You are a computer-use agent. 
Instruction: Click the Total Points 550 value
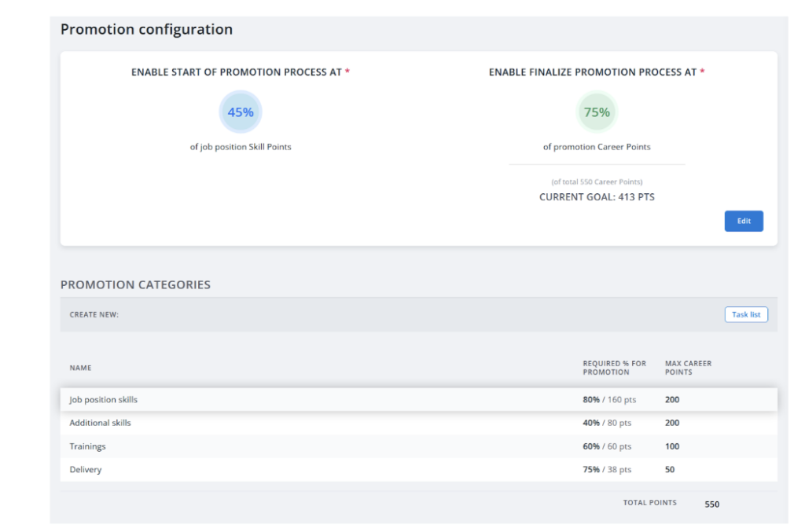click(x=711, y=504)
